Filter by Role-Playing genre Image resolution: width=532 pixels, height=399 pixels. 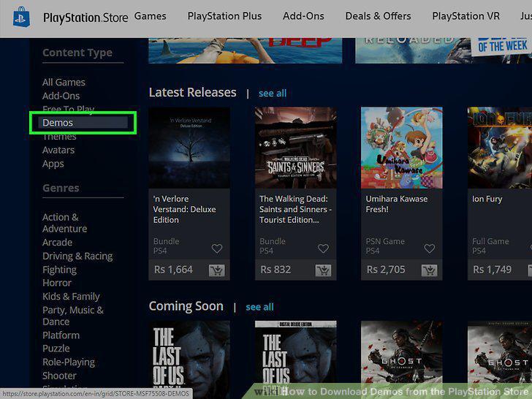coord(69,362)
